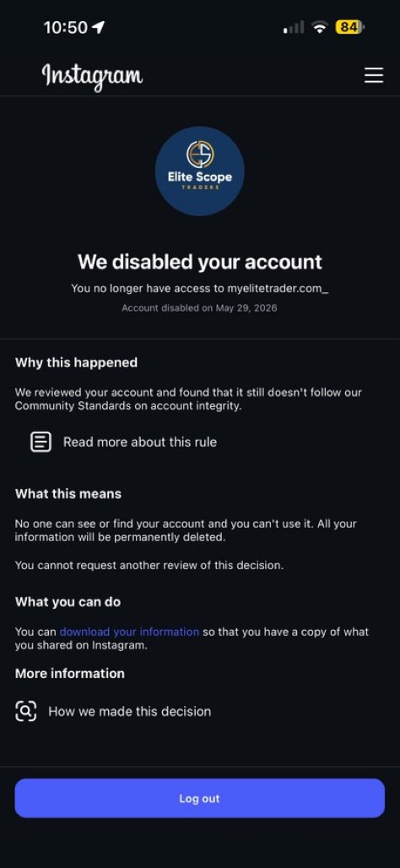This screenshot has height=868, width=400.
Task: Open How we made this decision
Action: click(129, 711)
